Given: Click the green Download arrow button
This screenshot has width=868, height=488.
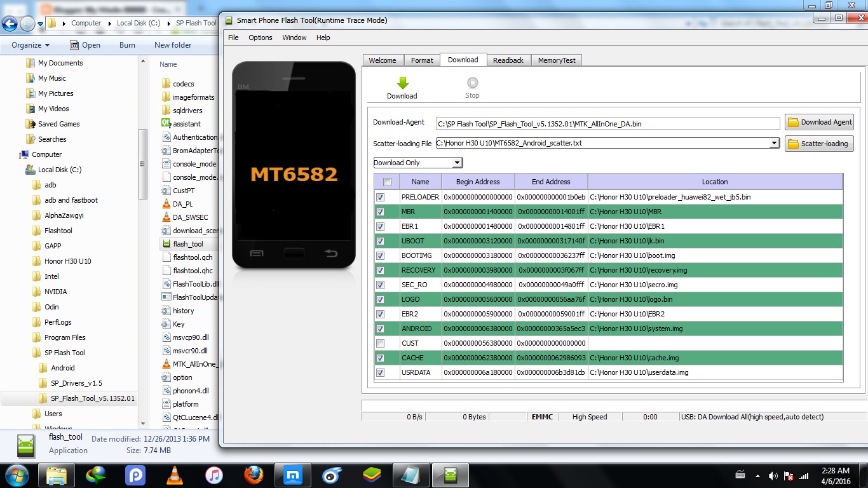Looking at the screenshot, I should pos(402,88).
